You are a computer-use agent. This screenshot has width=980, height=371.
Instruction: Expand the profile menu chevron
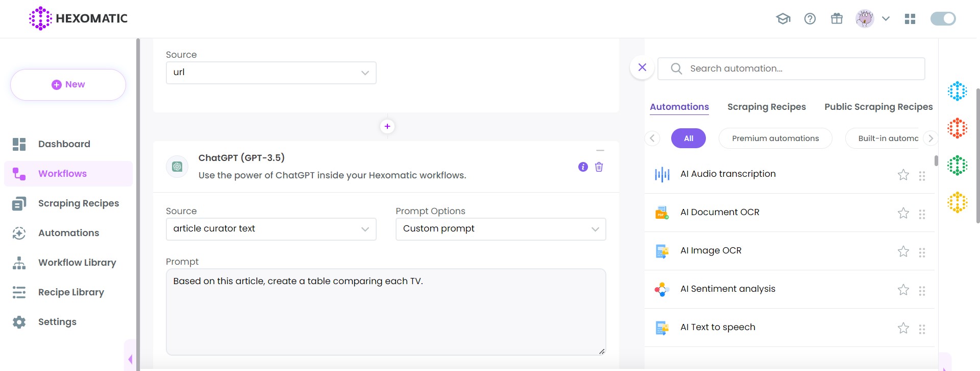click(x=886, y=19)
